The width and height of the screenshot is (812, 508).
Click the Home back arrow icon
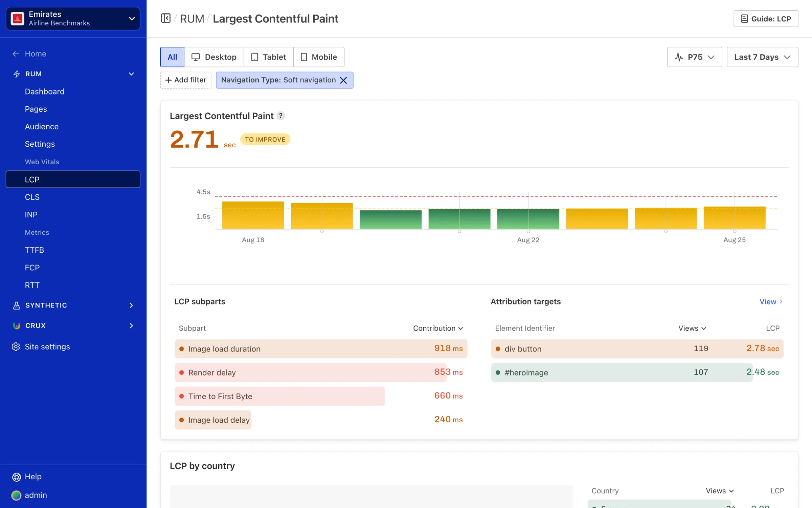(x=16, y=54)
